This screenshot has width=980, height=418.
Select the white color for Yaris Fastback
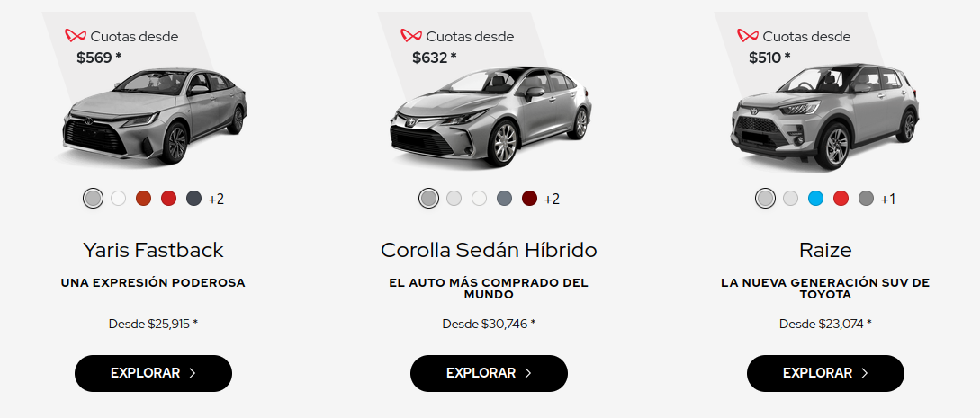118,199
